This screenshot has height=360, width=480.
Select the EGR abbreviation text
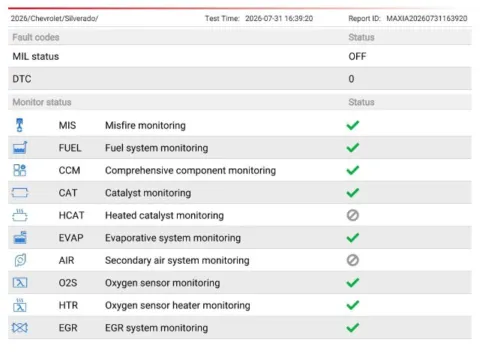point(68,328)
